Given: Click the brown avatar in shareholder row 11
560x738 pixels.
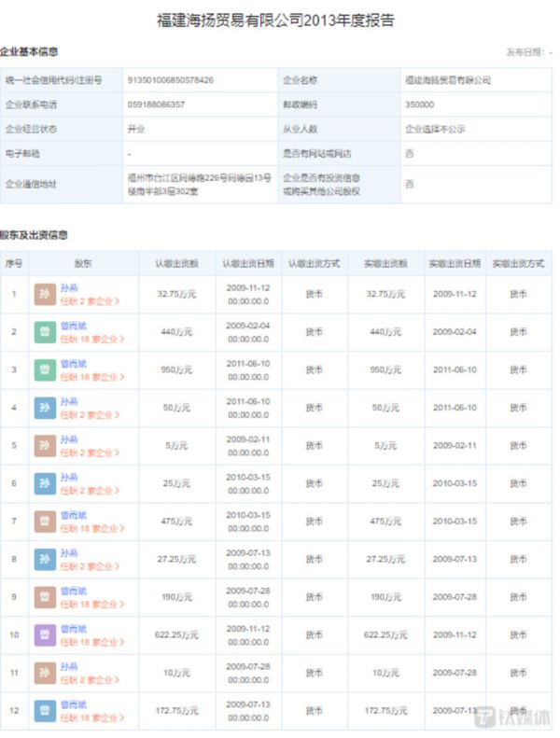Looking at the screenshot, I should point(45,673).
